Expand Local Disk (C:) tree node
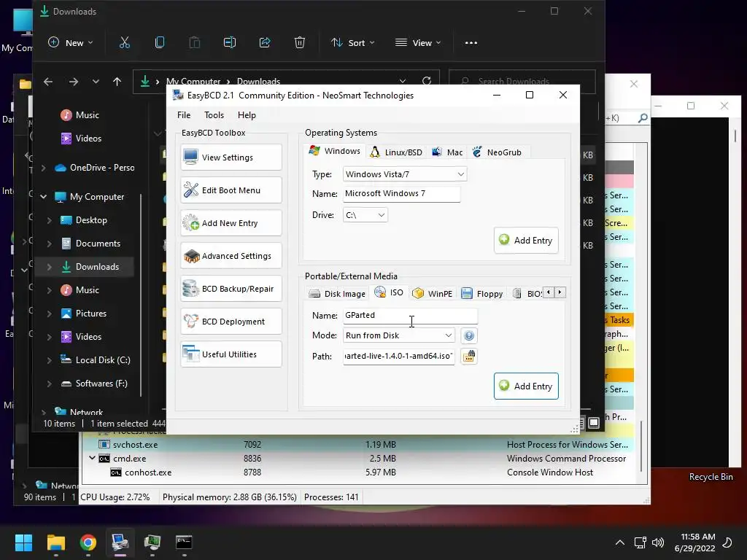The height and width of the screenshot is (560, 747). click(x=49, y=360)
